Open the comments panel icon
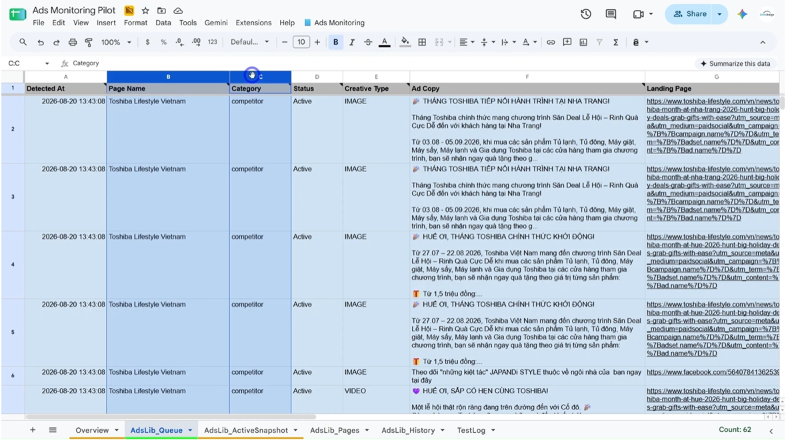 (611, 14)
